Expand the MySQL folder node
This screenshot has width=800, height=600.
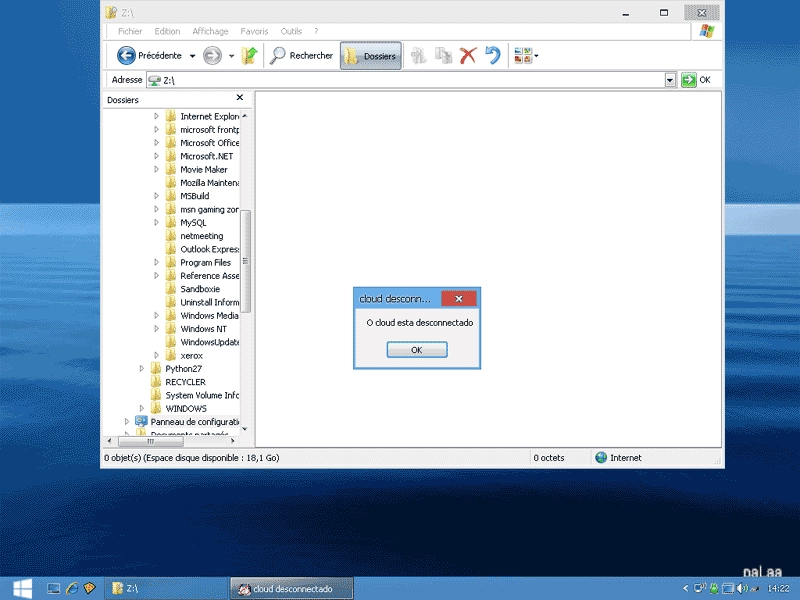pos(157,222)
